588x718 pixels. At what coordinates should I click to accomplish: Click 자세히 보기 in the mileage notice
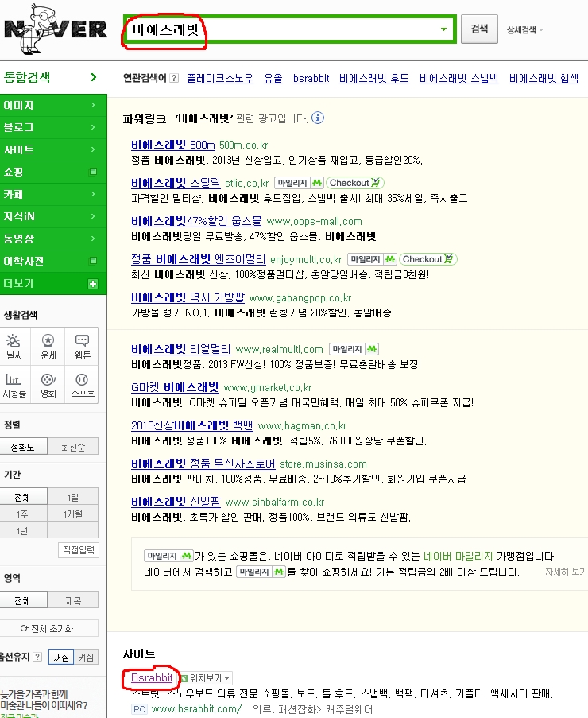pyautogui.click(x=566, y=572)
